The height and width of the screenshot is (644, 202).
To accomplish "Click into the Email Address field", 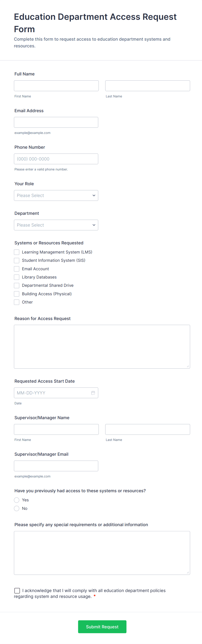I will [x=56, y=122].
